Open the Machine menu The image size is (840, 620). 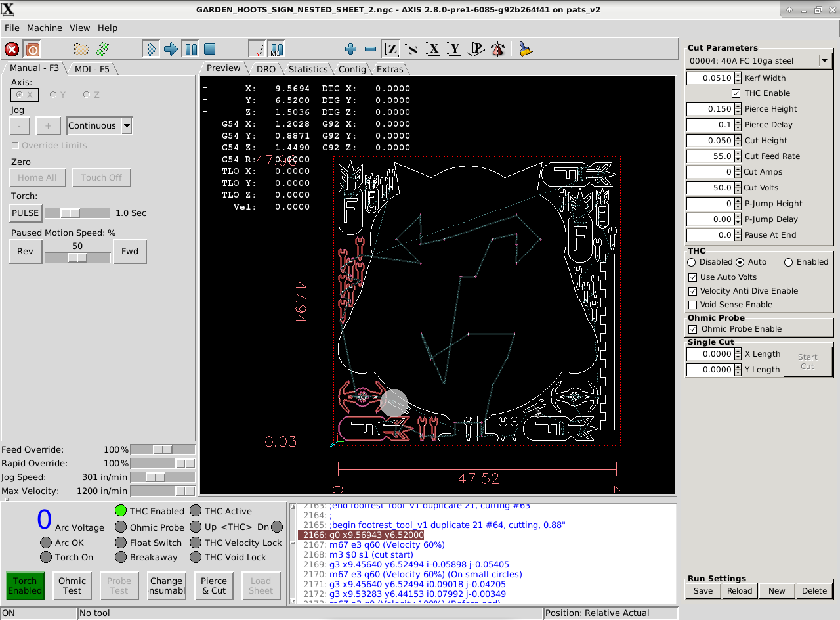45,28
